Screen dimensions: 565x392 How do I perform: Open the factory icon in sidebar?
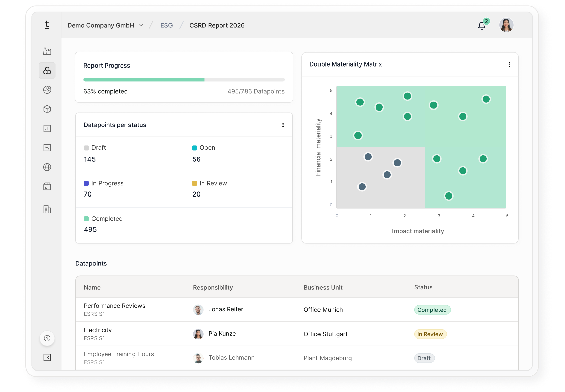tap(47, 51)
